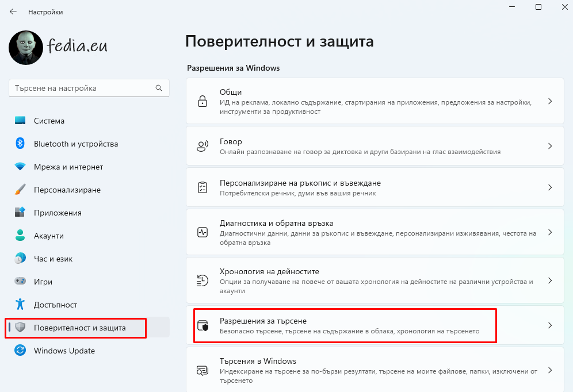Focus the Търсене на настройка search field

coord(89,88)
